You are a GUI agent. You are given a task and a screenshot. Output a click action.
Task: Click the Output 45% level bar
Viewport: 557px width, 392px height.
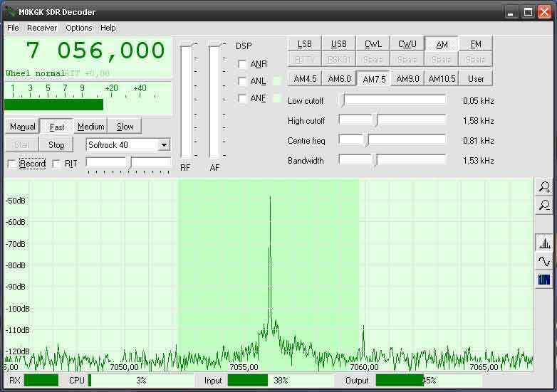429,381
